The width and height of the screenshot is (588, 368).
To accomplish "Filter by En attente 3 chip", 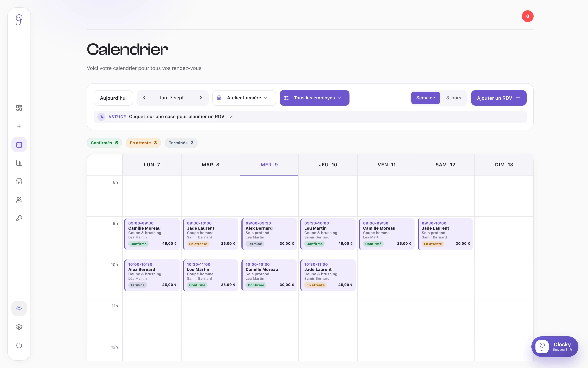I will 143,143.
